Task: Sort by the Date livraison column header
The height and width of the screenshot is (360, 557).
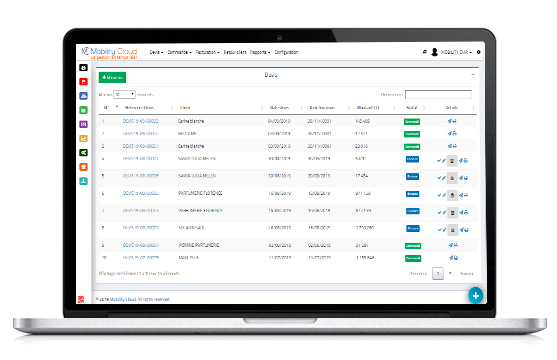Action: tap(322, 107)
